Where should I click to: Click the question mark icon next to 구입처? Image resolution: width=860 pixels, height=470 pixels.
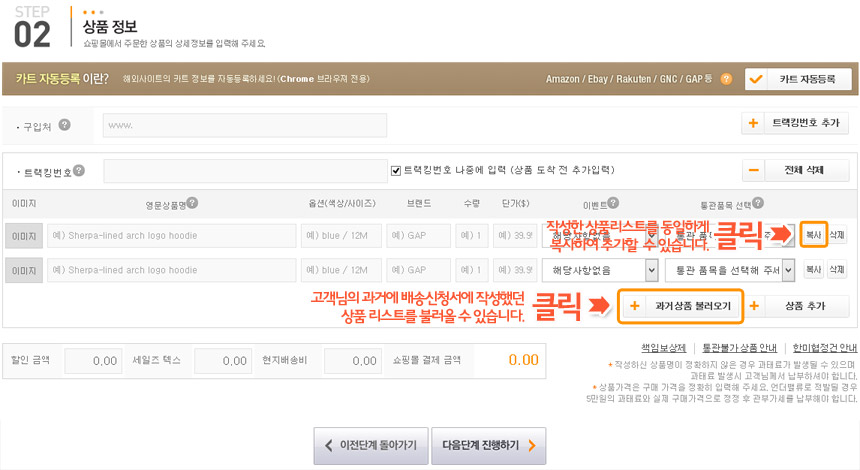click(x=65, y=126)
